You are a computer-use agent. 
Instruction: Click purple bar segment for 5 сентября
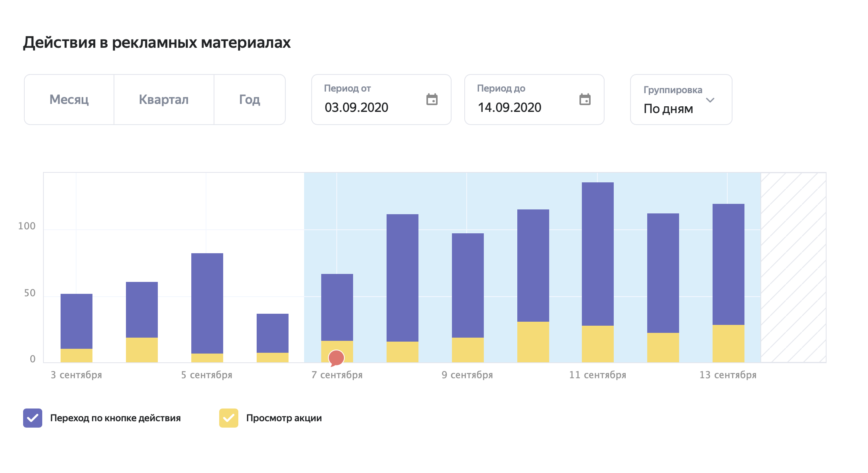tap(207, 303)
